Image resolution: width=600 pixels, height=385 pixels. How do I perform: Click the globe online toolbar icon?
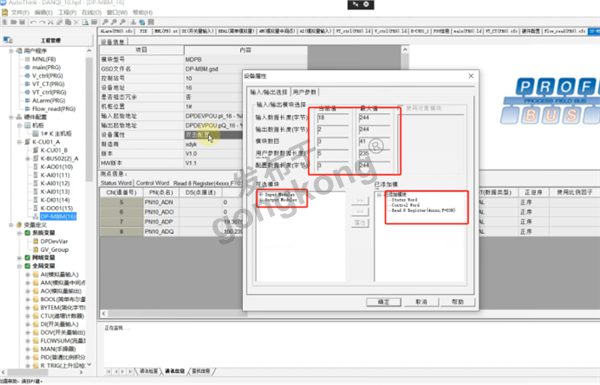tap(142, 22)
